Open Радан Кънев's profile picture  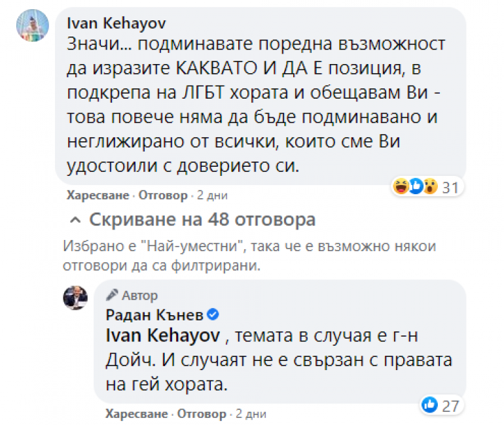pos(75,297)
